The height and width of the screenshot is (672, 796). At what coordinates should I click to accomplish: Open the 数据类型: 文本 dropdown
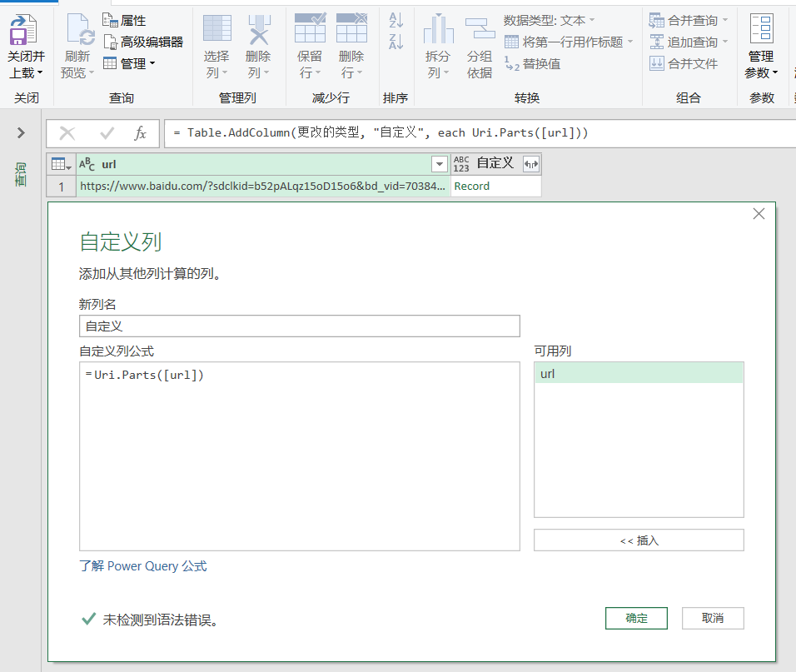(x=550, y=20)
